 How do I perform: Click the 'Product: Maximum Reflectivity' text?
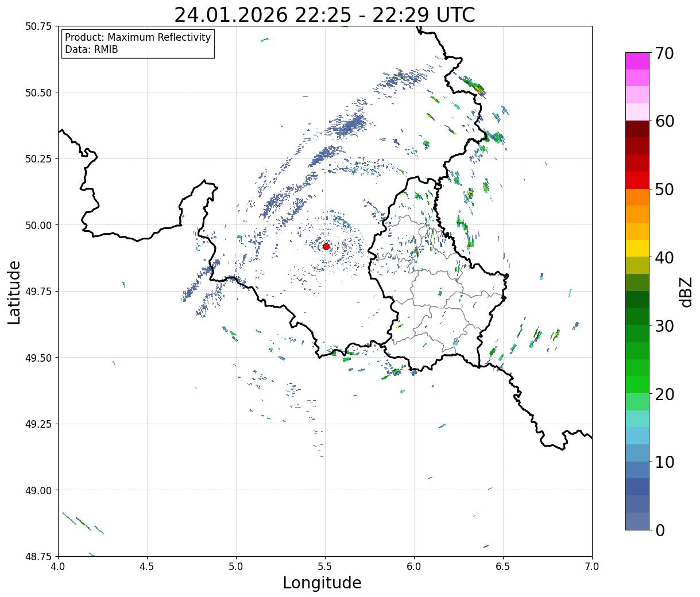pos(138,37)
